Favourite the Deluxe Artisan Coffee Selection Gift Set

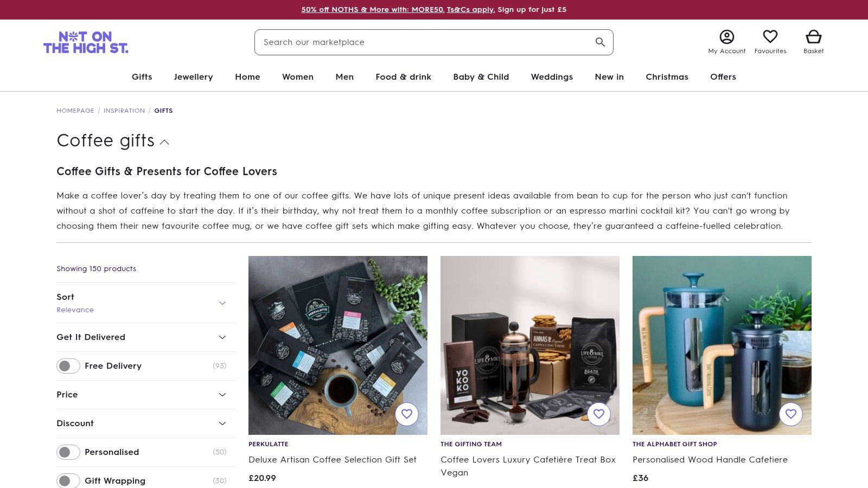pos(407,414)
